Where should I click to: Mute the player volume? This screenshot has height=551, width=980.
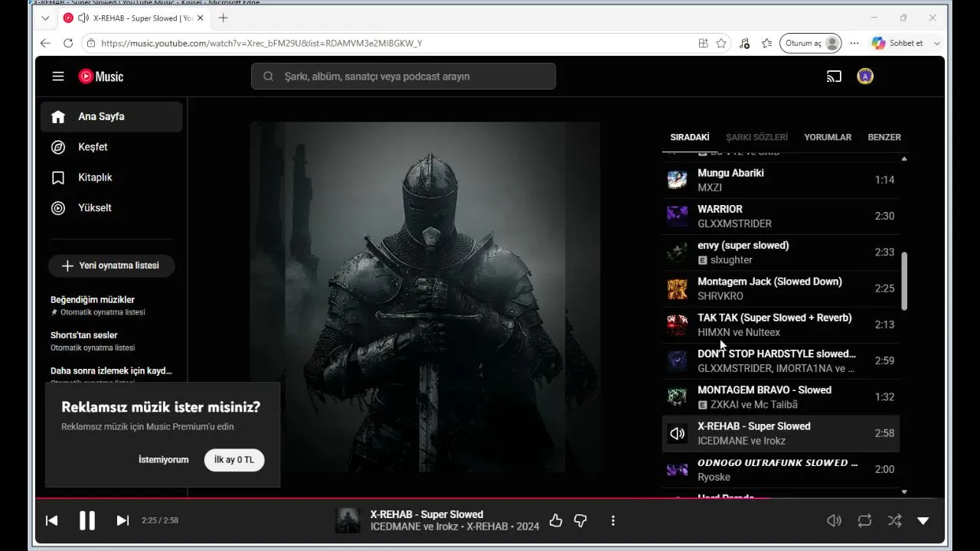coord(835,520)
